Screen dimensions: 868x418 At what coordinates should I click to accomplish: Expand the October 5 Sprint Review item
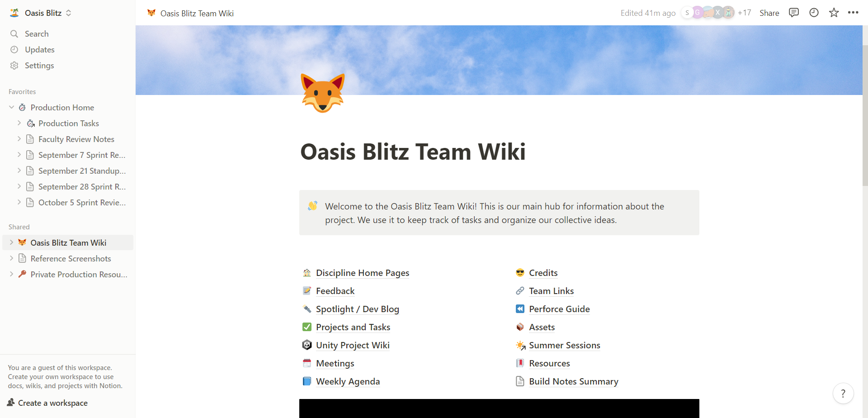pos(19,202)
